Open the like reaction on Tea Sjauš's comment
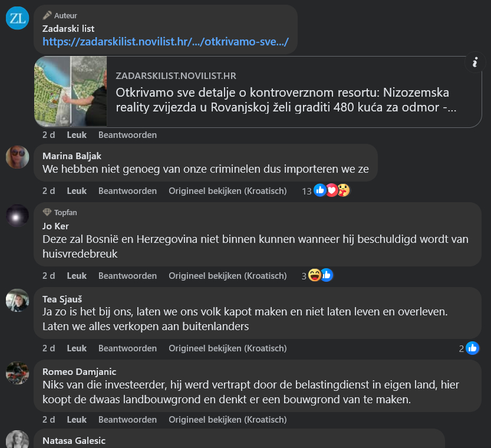This screenshot has width=491, height=448. (x=472, y=348)
